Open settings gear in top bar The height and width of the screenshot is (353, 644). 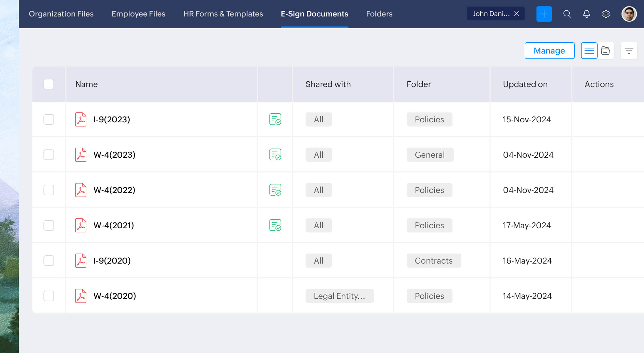pyautogui.click(x=606, y=14)
